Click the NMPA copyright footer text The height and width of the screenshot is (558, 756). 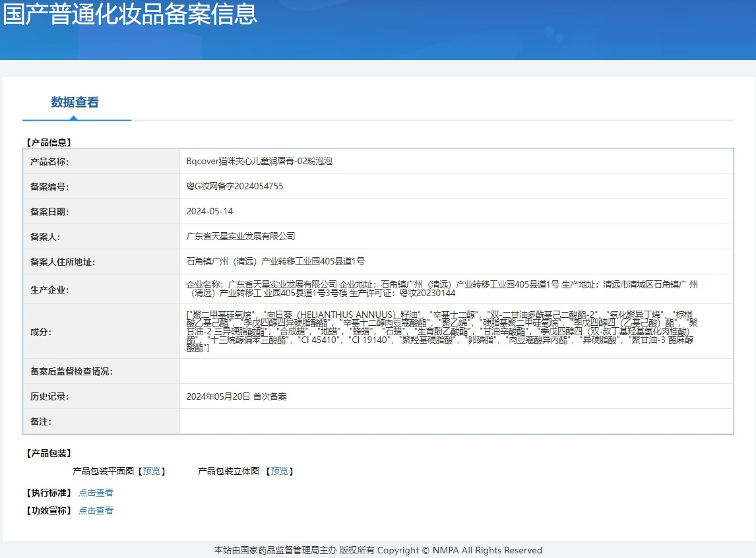[378, 550]
